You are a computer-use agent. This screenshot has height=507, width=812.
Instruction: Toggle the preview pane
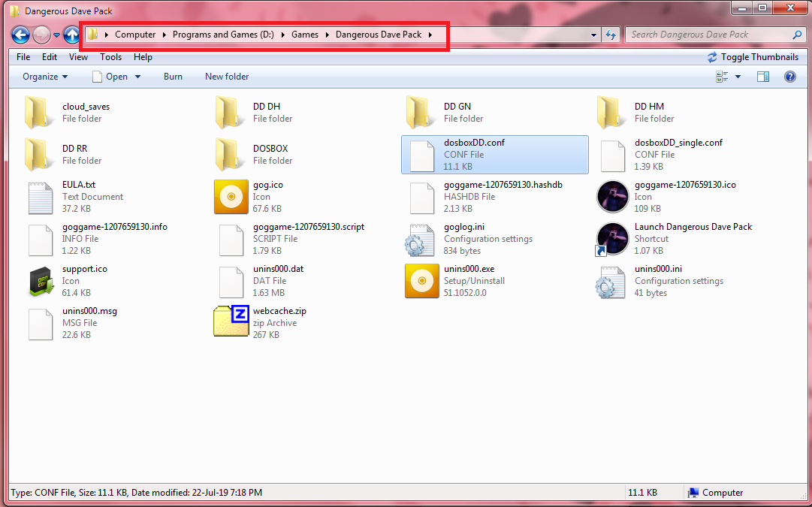point(763,77)
